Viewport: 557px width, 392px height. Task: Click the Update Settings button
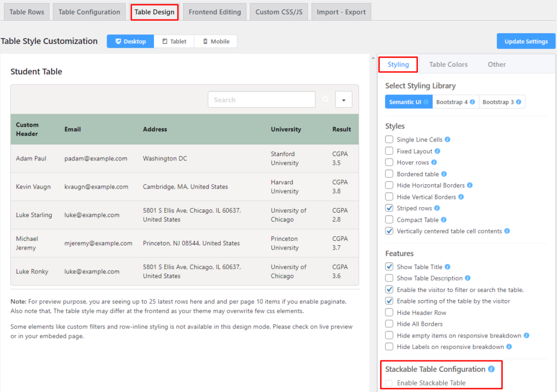(525, 41)
